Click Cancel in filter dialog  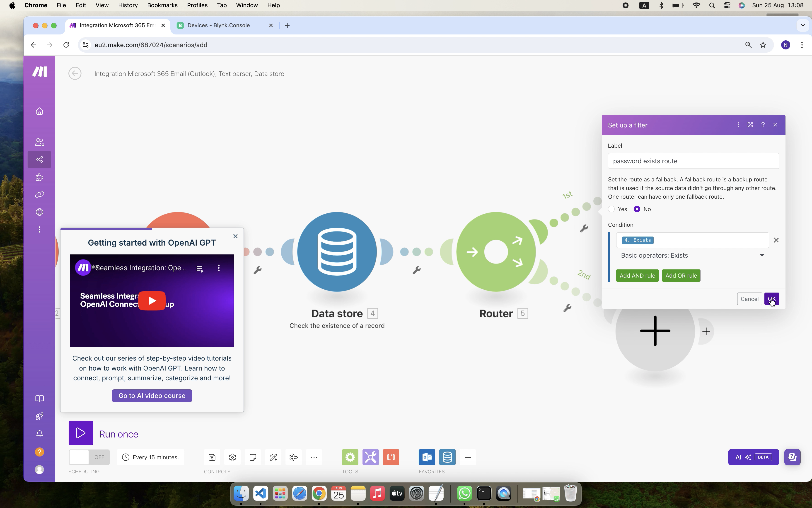[749, 299]
